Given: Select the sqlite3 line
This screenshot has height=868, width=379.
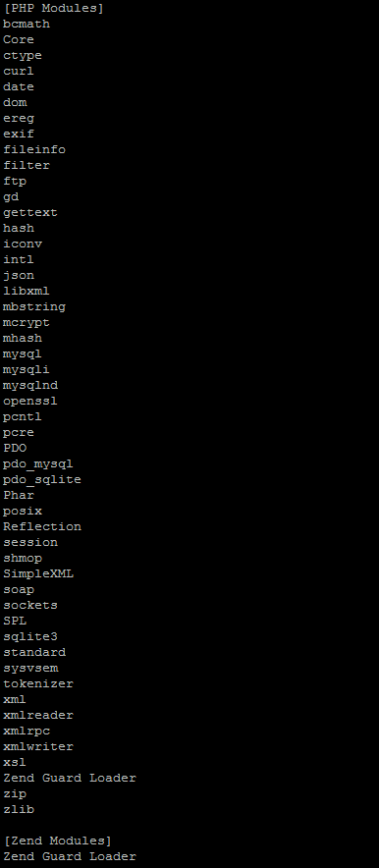Looking at the screenshot, I should coord(29,636).
